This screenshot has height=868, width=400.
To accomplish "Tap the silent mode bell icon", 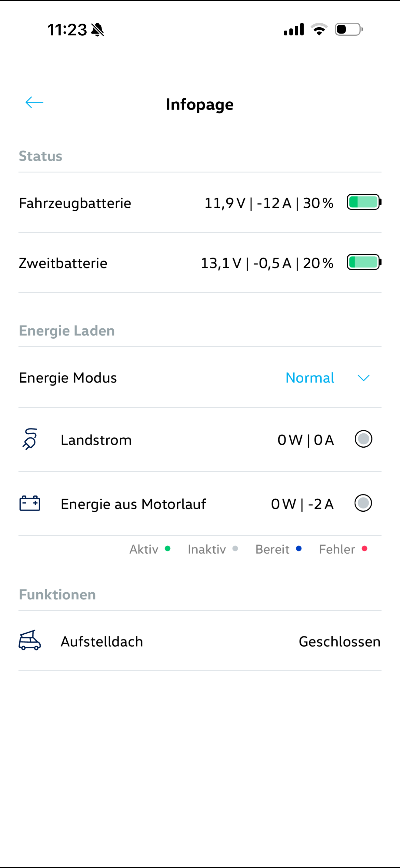I will (98, 30).
